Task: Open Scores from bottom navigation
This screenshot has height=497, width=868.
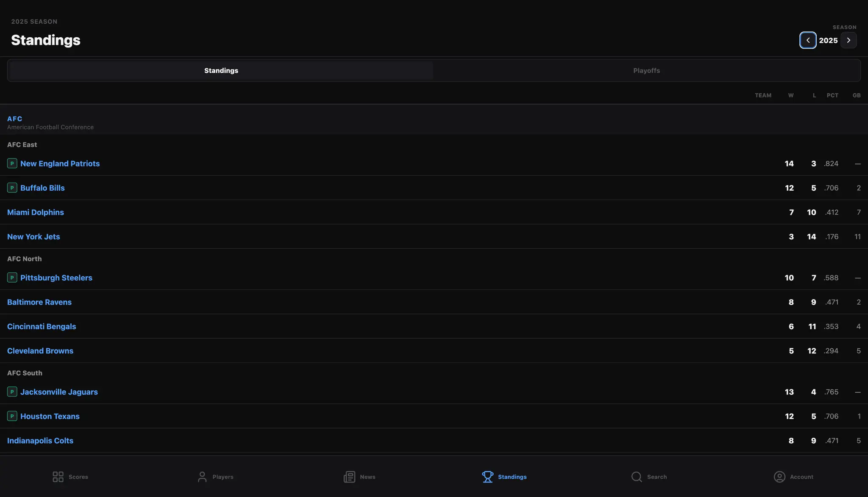Action: [x=70, y=477]
